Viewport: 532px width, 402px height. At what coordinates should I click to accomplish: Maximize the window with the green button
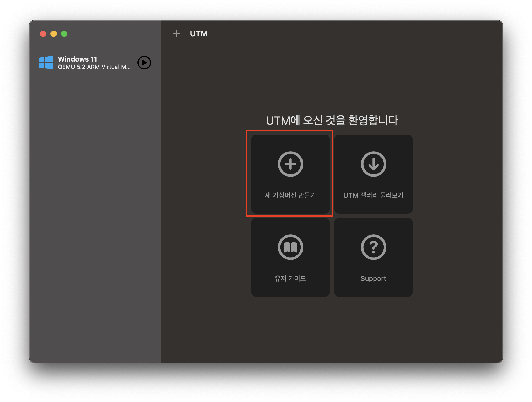(x=64, y=34)
